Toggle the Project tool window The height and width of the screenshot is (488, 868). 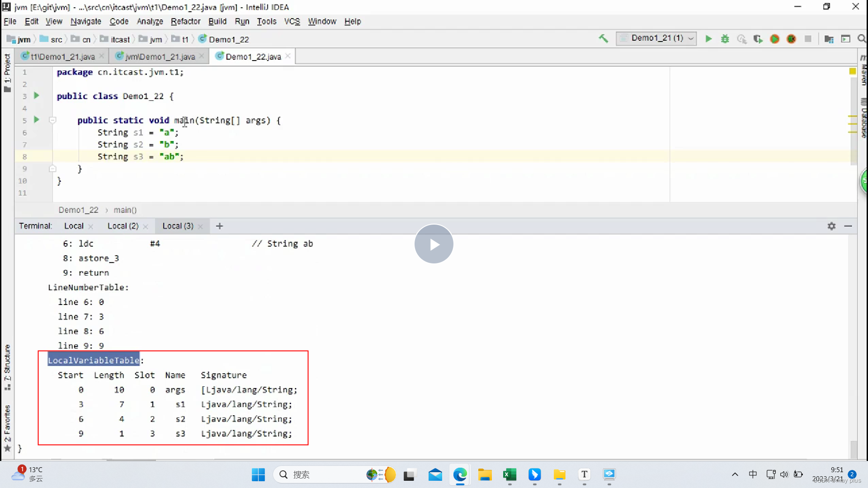pos(7,72)
